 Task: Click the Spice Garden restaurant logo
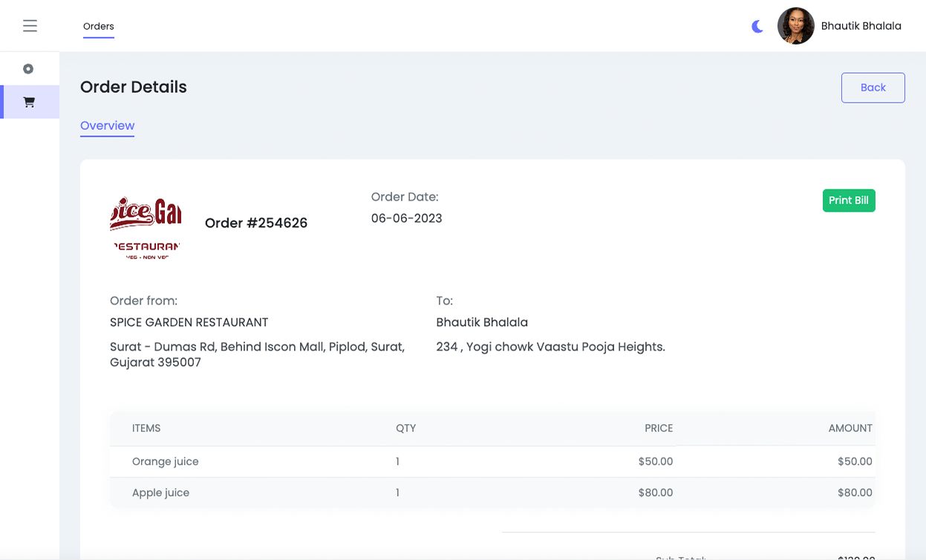click(146, 227)
